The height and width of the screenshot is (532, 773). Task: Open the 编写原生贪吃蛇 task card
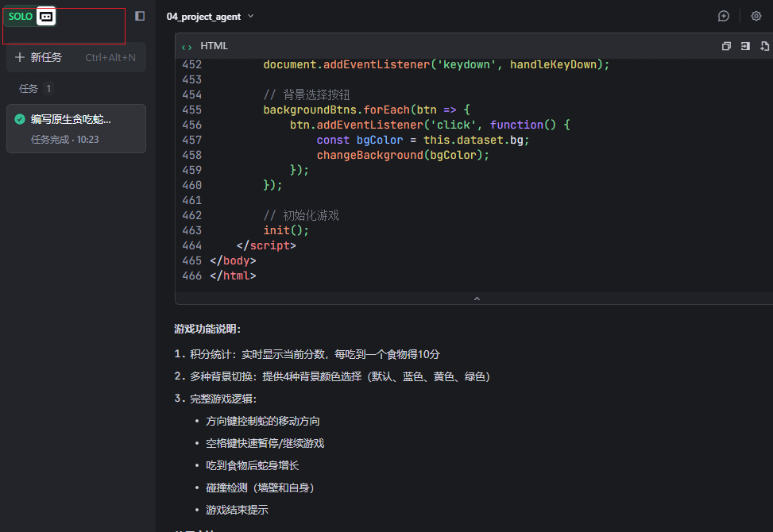click(x=76, y=129)
